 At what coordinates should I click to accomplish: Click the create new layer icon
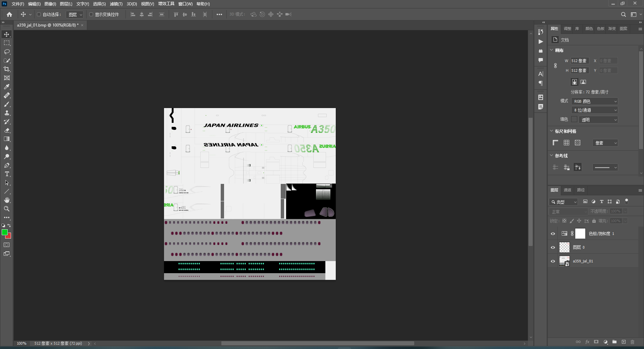624,342
